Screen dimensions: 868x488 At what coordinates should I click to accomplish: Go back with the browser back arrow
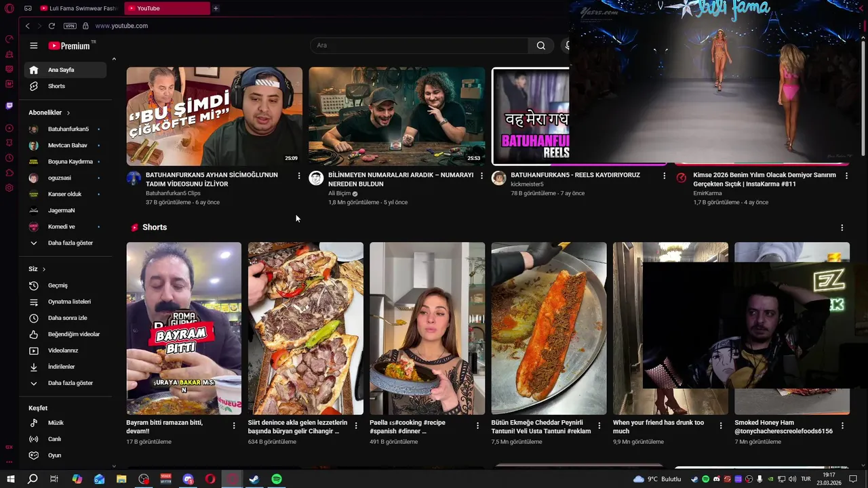27,26
